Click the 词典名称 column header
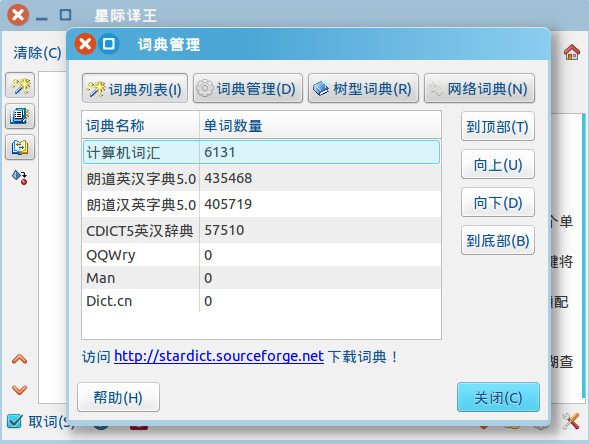Image resolution: width=589 pixels, height=444 pixels. [140, 125]
